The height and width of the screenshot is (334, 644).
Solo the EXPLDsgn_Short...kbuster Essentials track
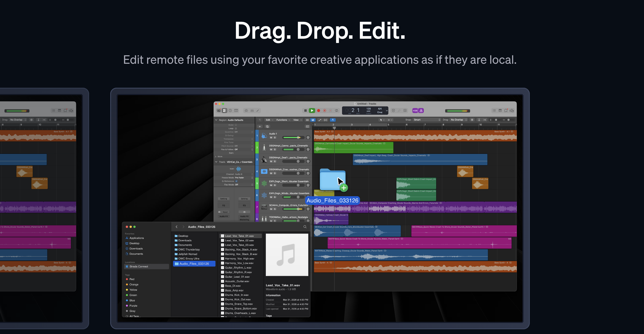[275, 185]
